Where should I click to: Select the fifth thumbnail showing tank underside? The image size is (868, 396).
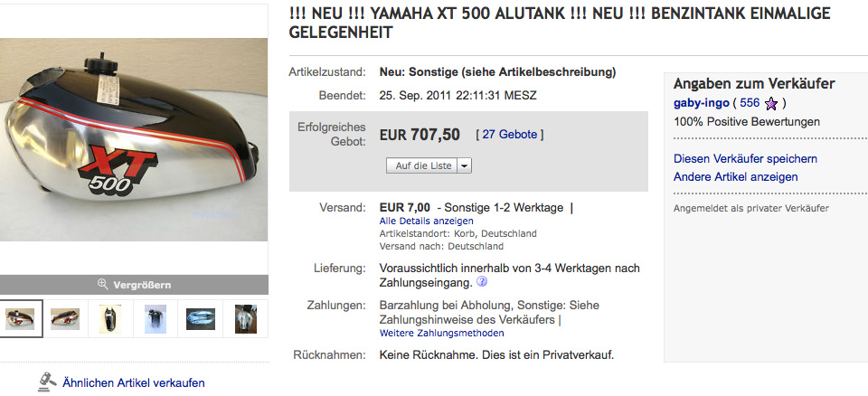201,318
